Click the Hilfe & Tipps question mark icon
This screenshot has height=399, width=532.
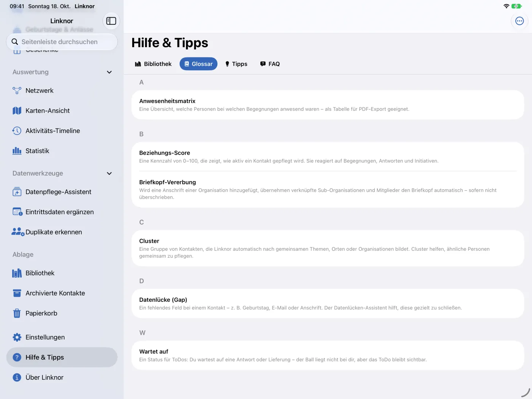tap(17, 358)
